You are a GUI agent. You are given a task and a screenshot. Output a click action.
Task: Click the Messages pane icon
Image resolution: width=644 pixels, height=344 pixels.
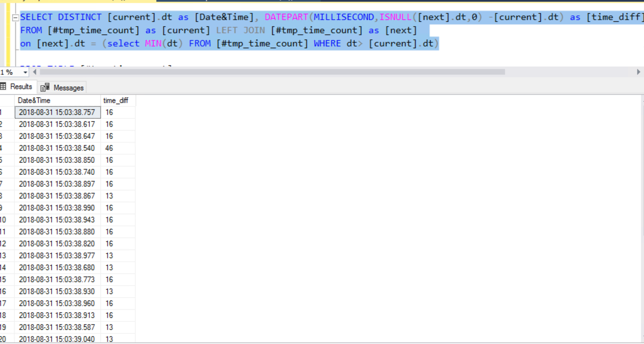[x=45, y=87]
